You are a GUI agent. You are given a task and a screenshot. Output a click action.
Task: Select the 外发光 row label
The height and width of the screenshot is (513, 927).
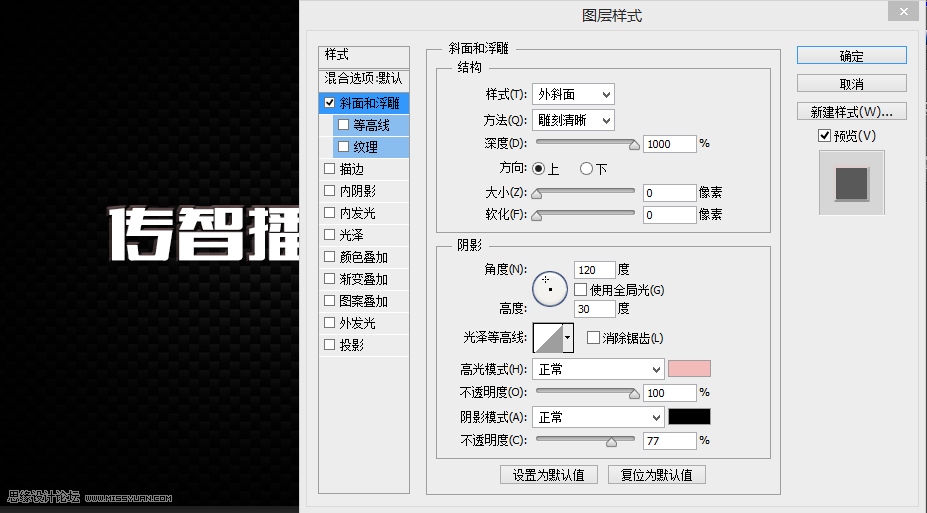(x=358, y=323)
